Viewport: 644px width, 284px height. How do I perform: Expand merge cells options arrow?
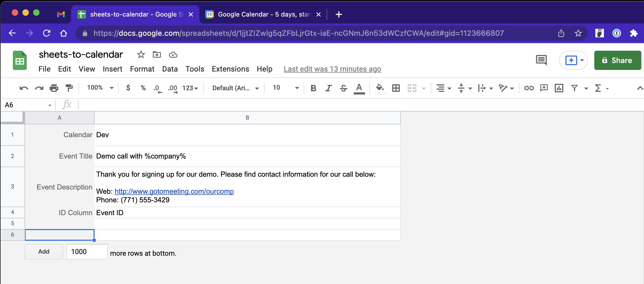pyautogui.click(x=424, y=88)
